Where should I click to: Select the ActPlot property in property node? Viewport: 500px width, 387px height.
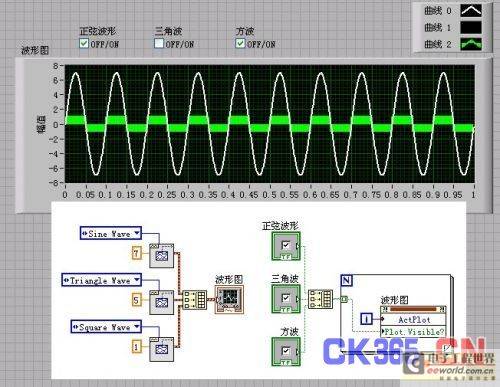click(413, 320)
